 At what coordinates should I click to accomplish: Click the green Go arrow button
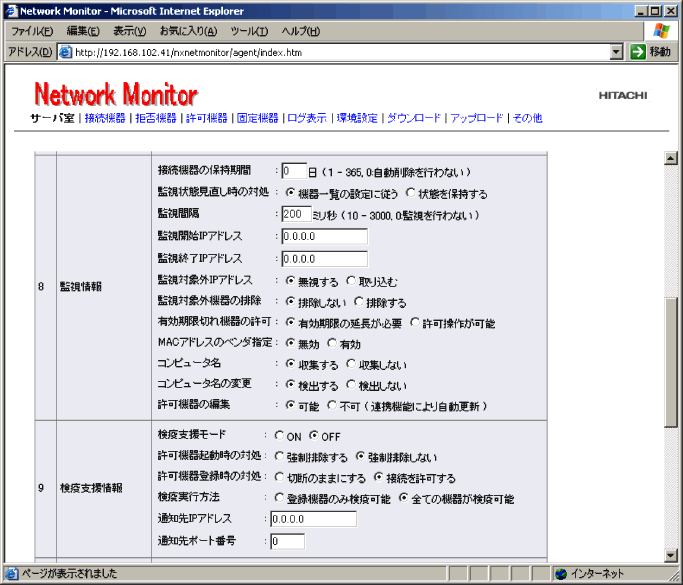click(638, 52)
